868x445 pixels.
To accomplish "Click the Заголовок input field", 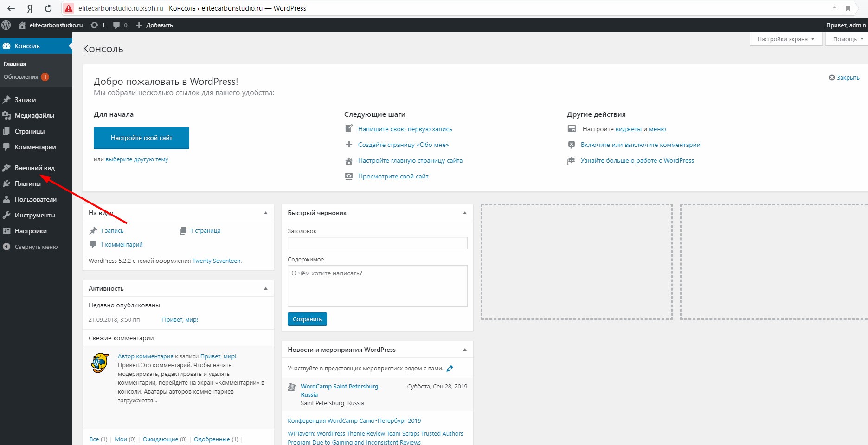I will (377, 243).
